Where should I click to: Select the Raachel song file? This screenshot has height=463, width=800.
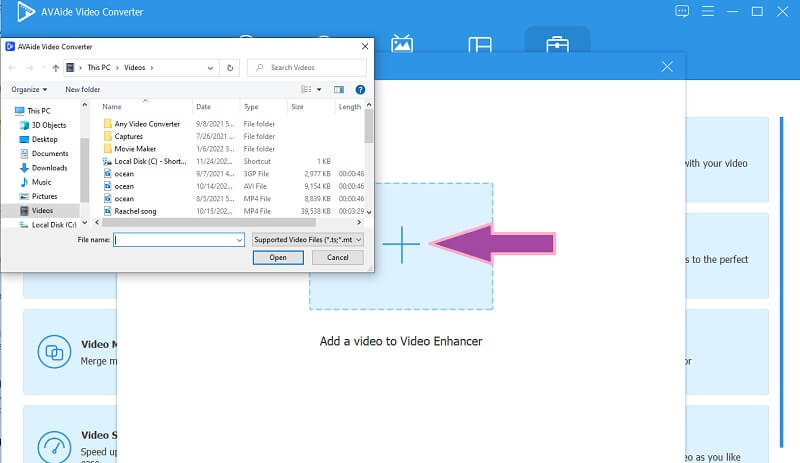(135, 211)
